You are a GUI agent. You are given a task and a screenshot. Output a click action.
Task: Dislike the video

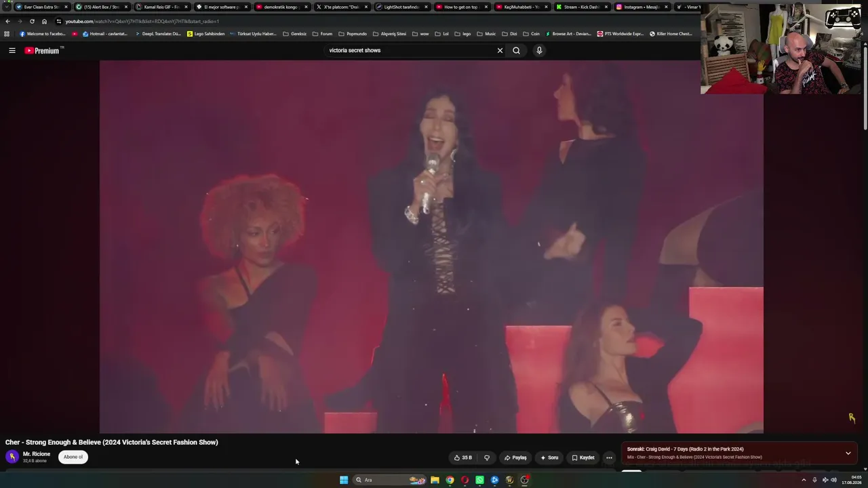tap(487, 457)
